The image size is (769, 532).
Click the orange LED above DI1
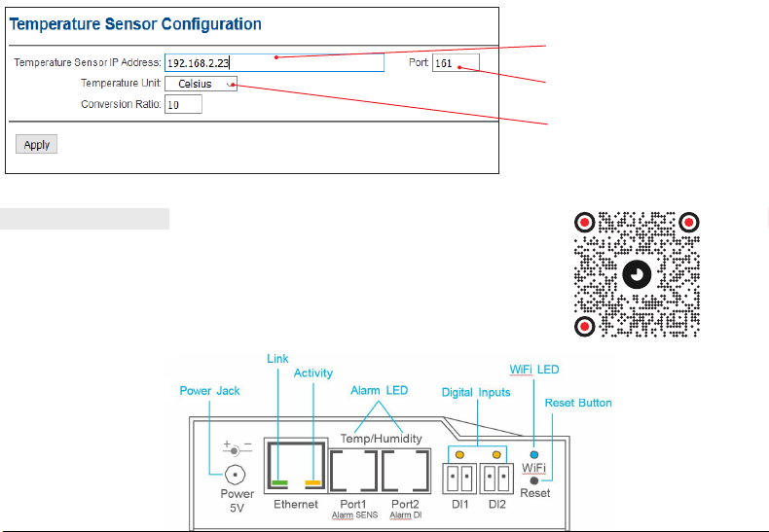click(459, 455)
